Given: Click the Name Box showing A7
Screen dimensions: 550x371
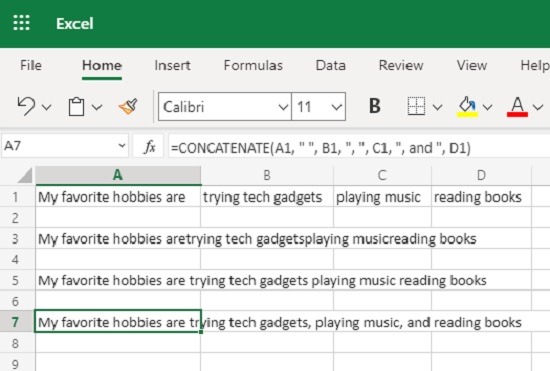Looking at the screenshot, I should [65, 146].
